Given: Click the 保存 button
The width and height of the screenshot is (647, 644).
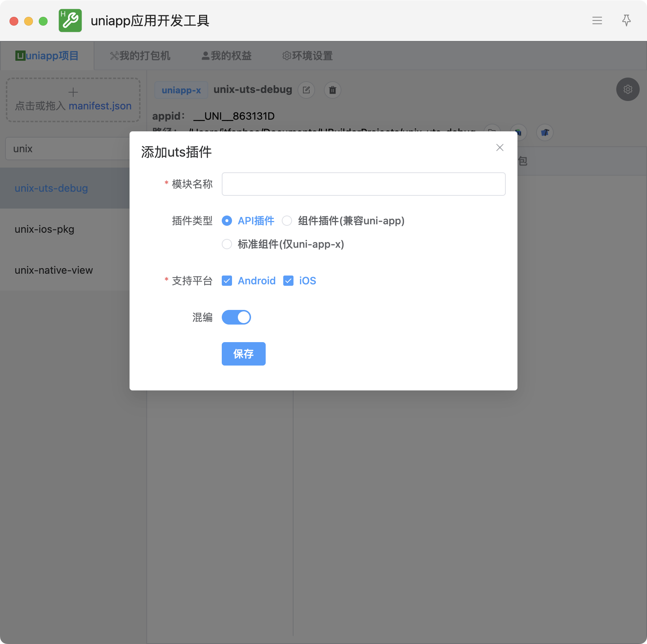Looking at the screenshot, I should [244, 354].
